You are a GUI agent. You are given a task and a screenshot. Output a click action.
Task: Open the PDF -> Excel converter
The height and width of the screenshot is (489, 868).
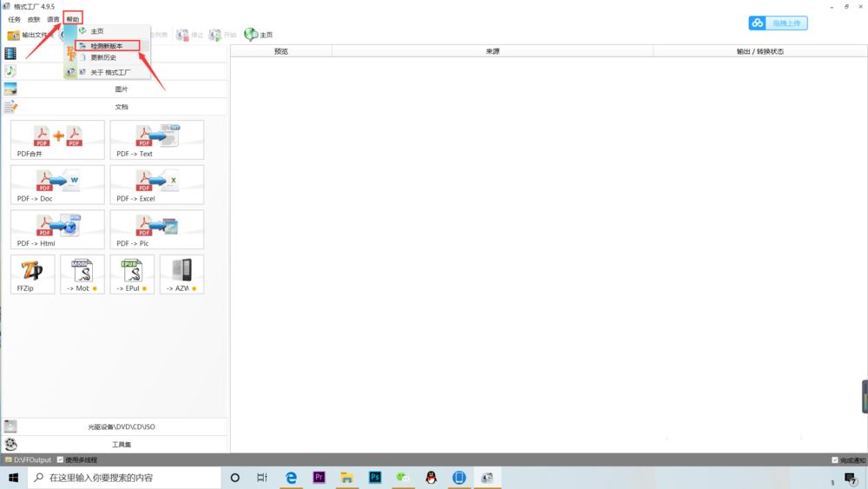156,185
